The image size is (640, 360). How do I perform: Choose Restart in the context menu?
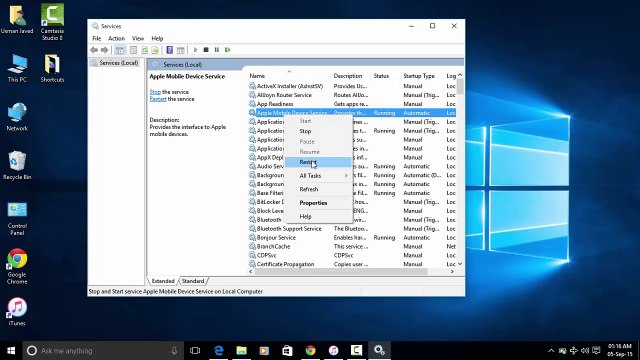(318, 162)
